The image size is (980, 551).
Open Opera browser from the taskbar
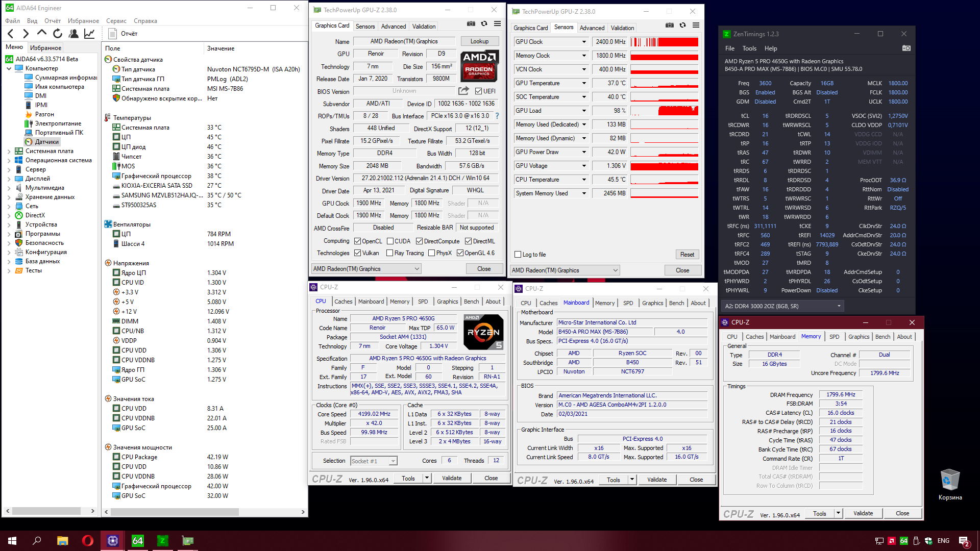(87, 541)
